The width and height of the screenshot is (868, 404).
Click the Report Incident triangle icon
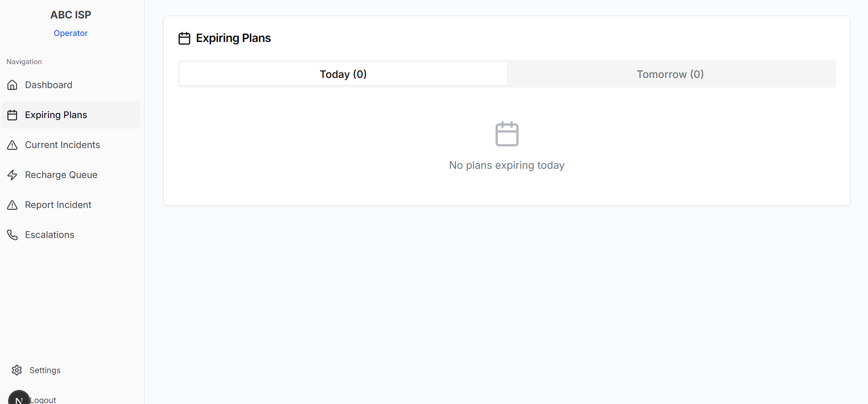pos(12,205)
